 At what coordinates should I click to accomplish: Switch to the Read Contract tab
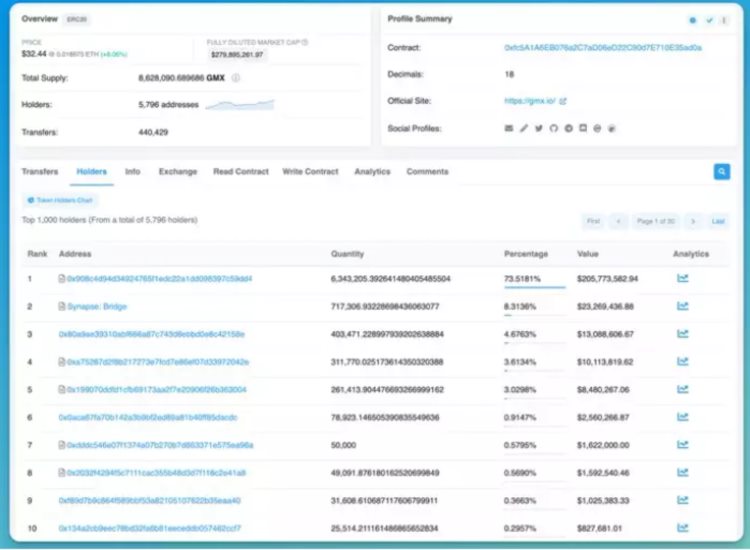240,172
